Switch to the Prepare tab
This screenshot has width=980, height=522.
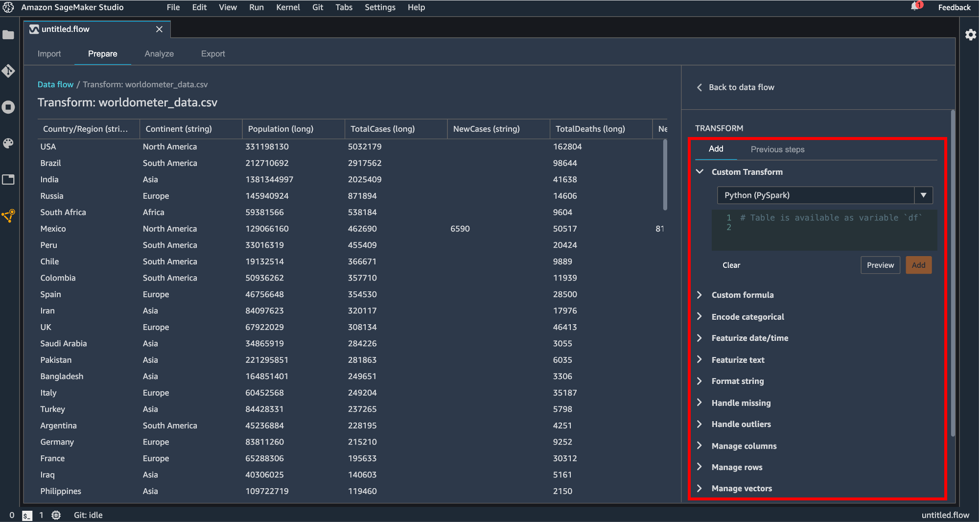pos(103,54)
